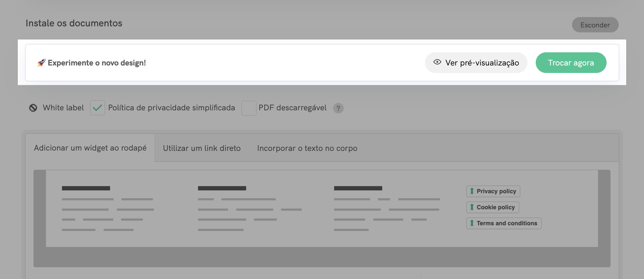Switch to Utilizar um link direto tab
Viewport: 644px width, 279px height.
point(202,148)
